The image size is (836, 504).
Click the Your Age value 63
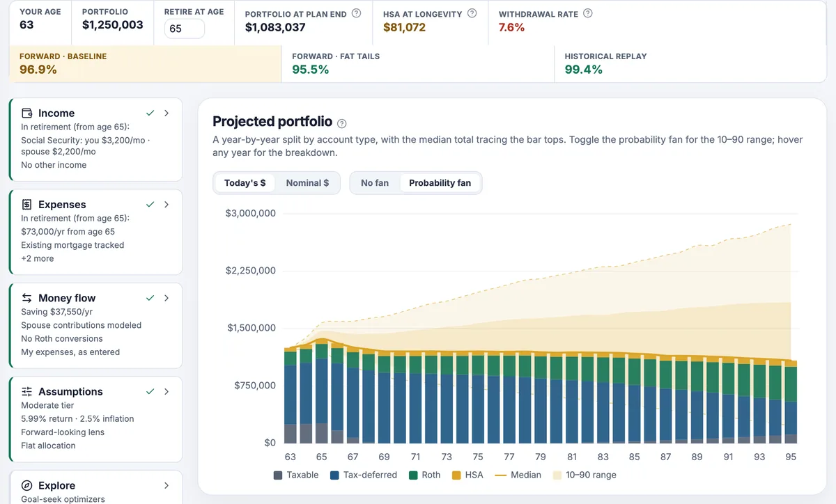(26, 25)
